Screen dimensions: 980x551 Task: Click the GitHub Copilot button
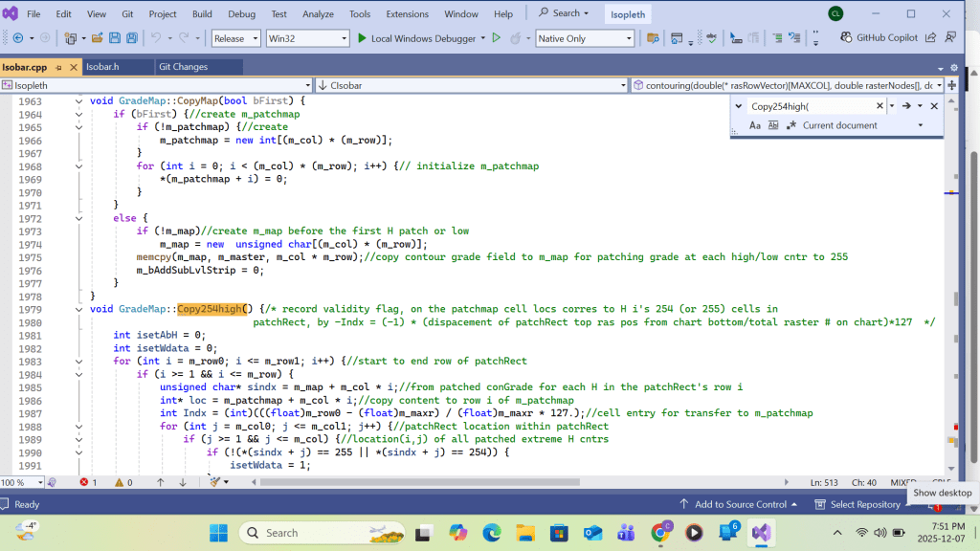pos(880,37)
